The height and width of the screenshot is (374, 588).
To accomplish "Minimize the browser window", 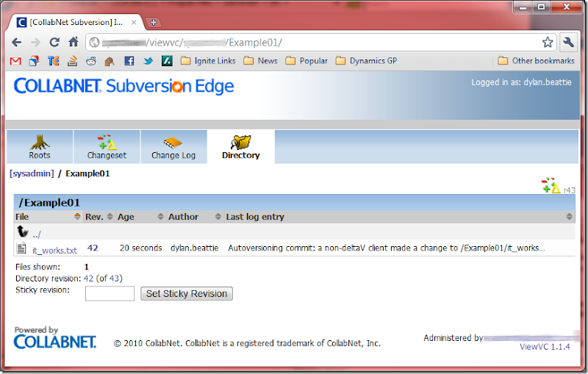I will tap(523, 7).
